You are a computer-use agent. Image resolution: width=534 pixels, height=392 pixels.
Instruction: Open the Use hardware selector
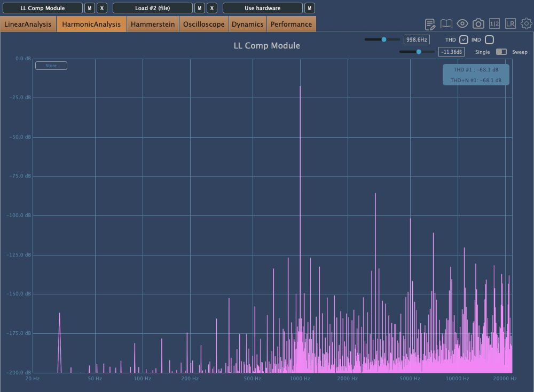click(262, 8)
